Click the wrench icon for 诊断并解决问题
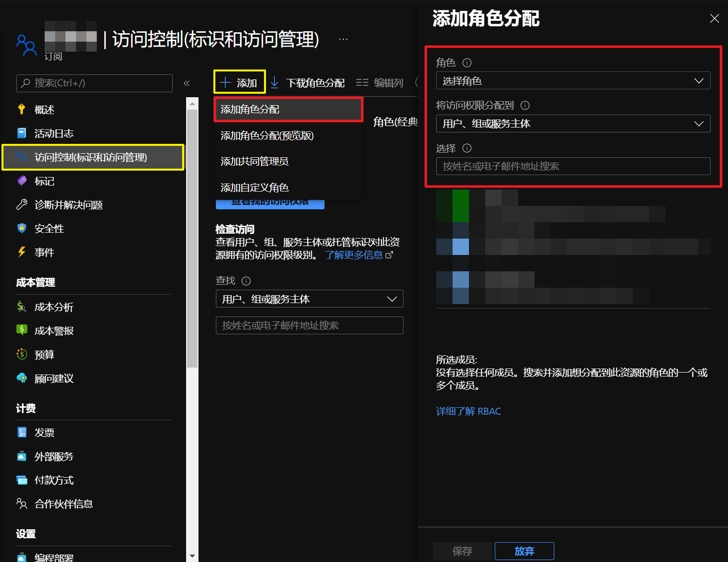 pos(21,205)
